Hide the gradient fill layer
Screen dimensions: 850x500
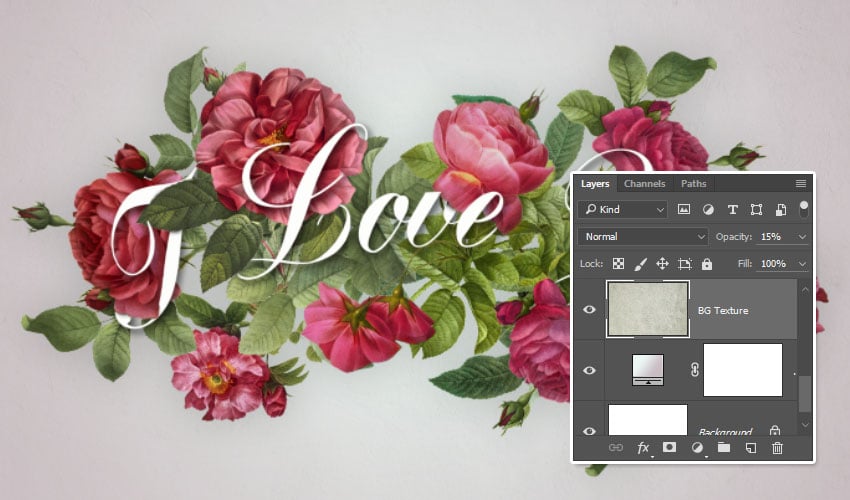(x=589, y=370)
